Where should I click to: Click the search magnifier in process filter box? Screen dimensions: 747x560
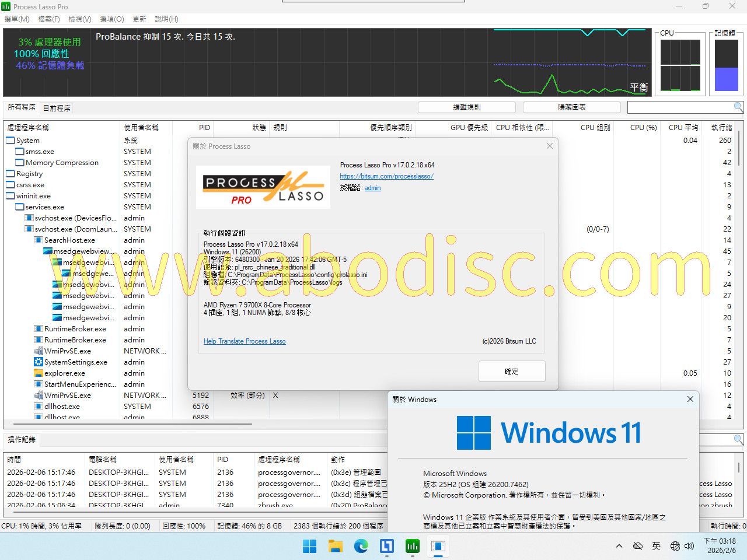point(738,107)
